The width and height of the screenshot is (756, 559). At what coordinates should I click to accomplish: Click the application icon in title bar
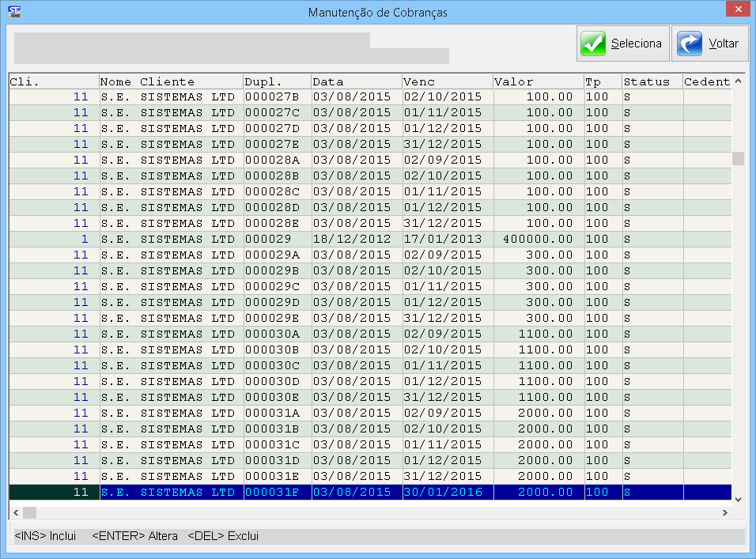coord(13,11)
